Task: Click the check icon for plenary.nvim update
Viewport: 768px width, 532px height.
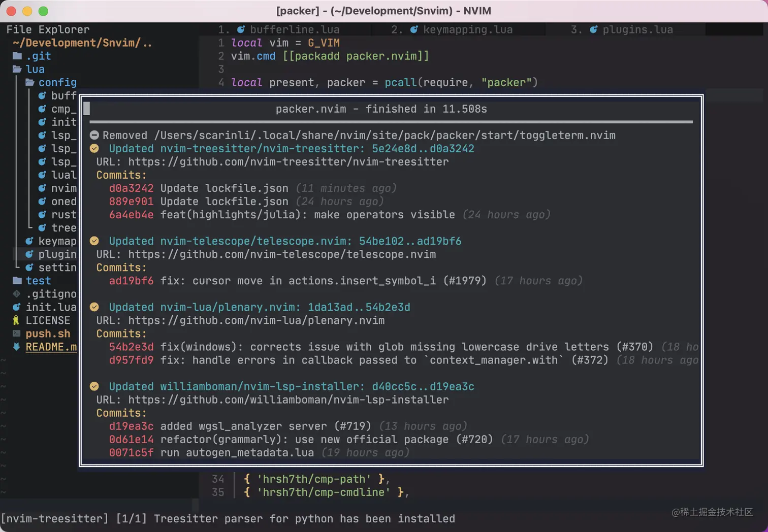Action: coord(94,307)
